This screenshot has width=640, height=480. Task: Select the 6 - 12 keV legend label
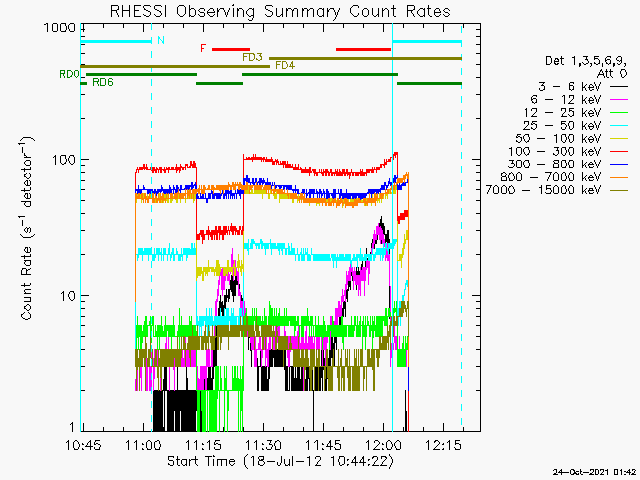(566, 100)
